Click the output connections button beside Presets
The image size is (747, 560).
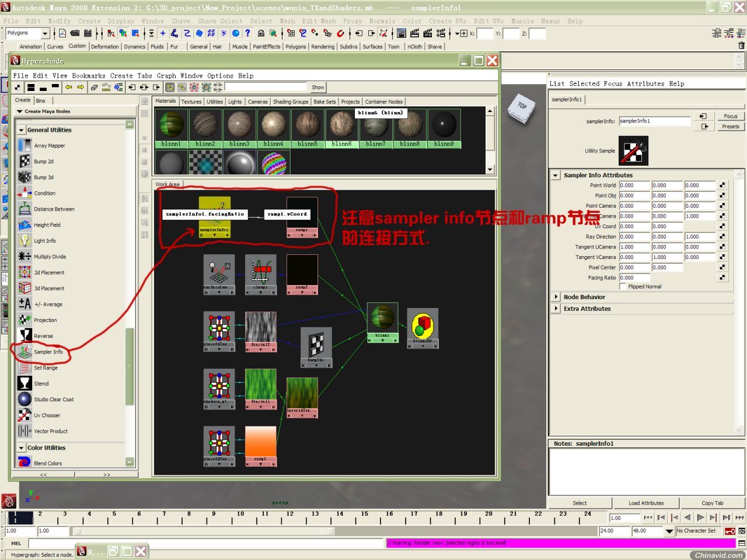click(x=703, y=126)
